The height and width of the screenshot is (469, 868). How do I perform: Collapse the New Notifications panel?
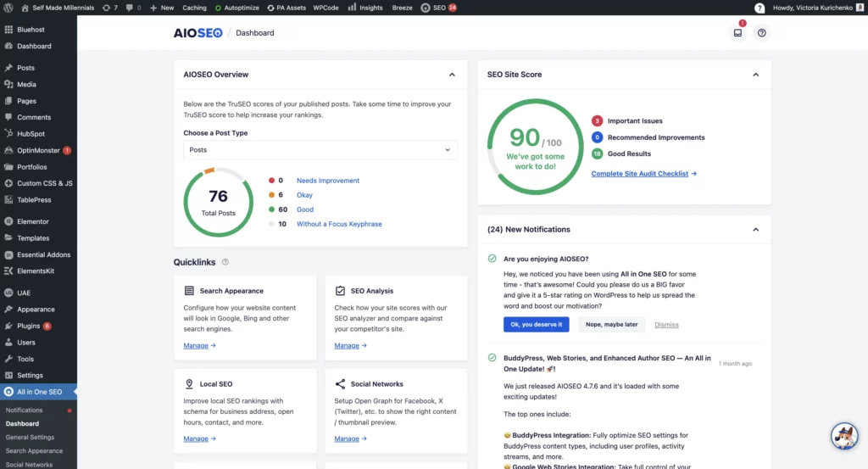(755, 230)
